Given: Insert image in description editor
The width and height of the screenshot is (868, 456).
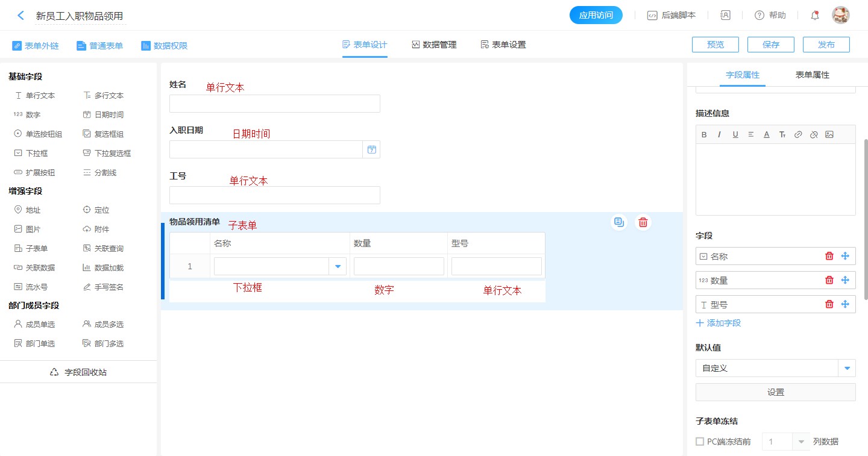Looking at the screenshot, I should pyautogui.click(x=829, y=135).
